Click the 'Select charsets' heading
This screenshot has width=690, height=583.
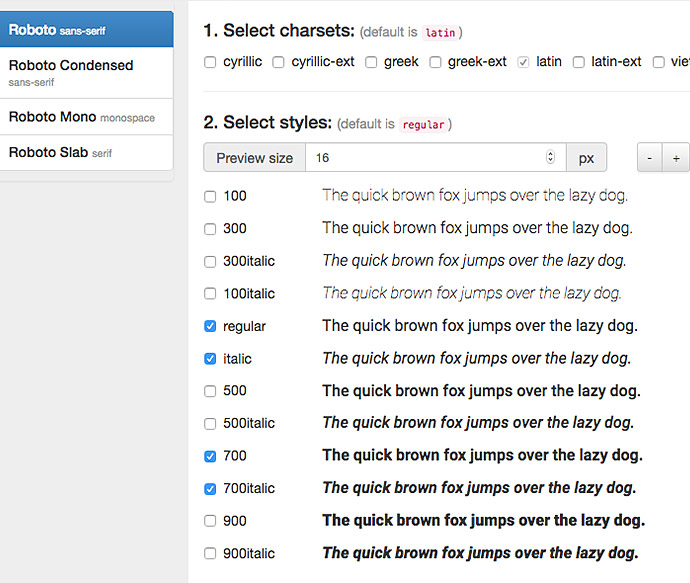coord(279,31)
